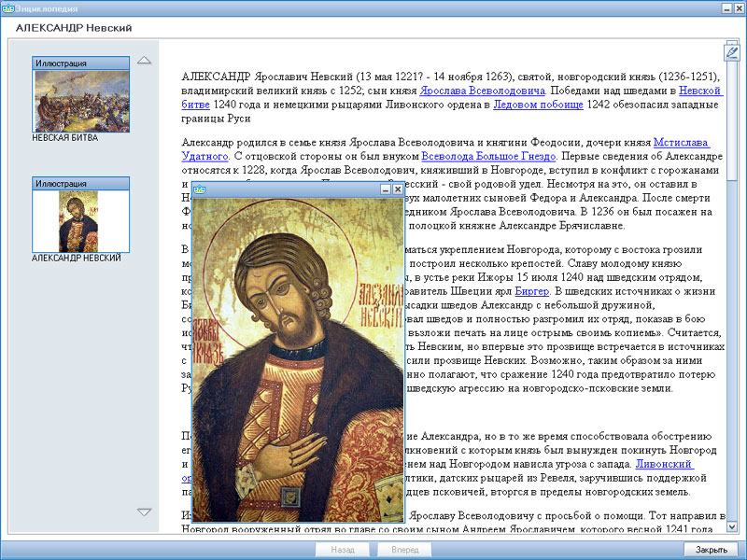Click the encyclopedia crown icon in the title bar
This screenshot has width=747, height=560.
(x=8, y=8)
